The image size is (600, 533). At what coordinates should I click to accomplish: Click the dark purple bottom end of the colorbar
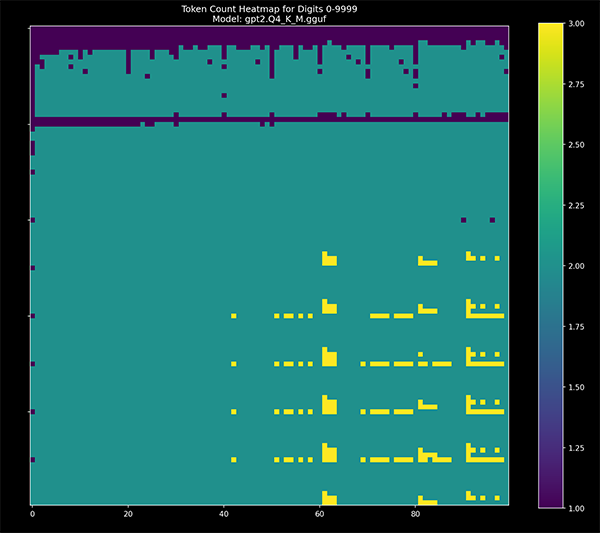click(550, 503)
